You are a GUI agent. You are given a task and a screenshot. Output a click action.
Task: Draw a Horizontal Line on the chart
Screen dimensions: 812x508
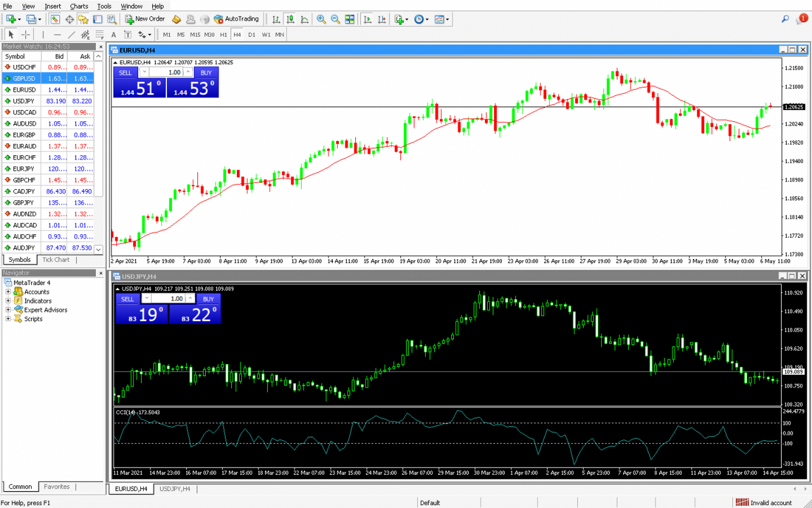(58, 34)
